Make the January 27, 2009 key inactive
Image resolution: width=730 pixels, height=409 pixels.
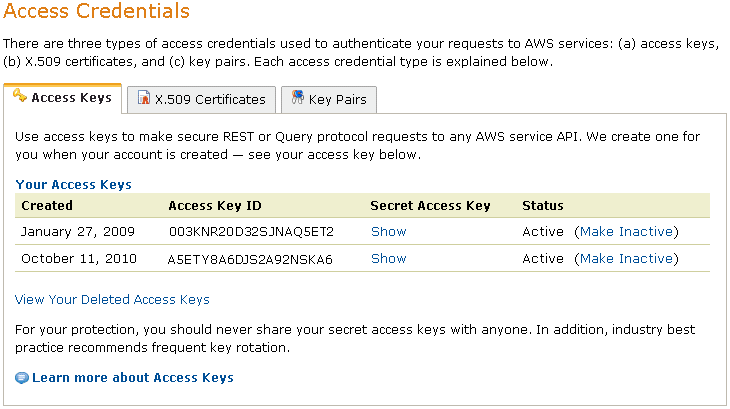(626, 231)
